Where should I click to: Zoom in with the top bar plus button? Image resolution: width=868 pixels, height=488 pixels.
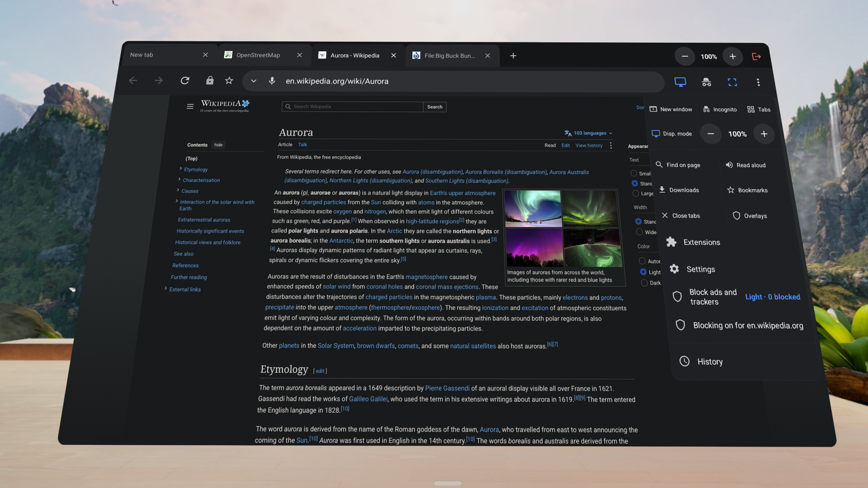[732, 56]
